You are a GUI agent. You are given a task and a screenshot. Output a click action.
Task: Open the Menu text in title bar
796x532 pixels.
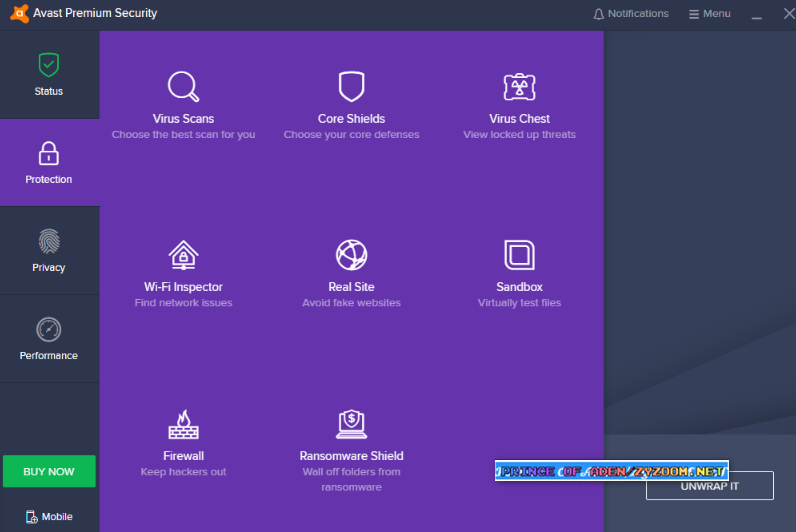pyautogui.click(x=716, y=14)
